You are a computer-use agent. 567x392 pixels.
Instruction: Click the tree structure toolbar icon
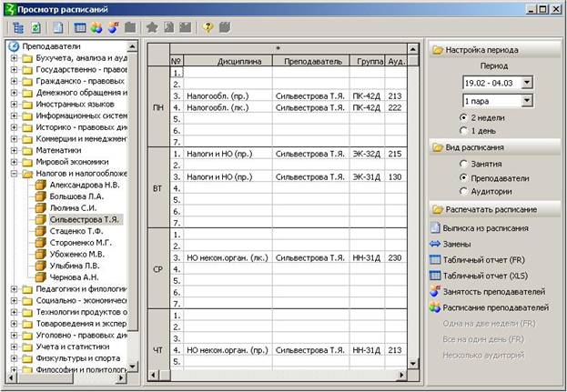[x=17, y=27]
